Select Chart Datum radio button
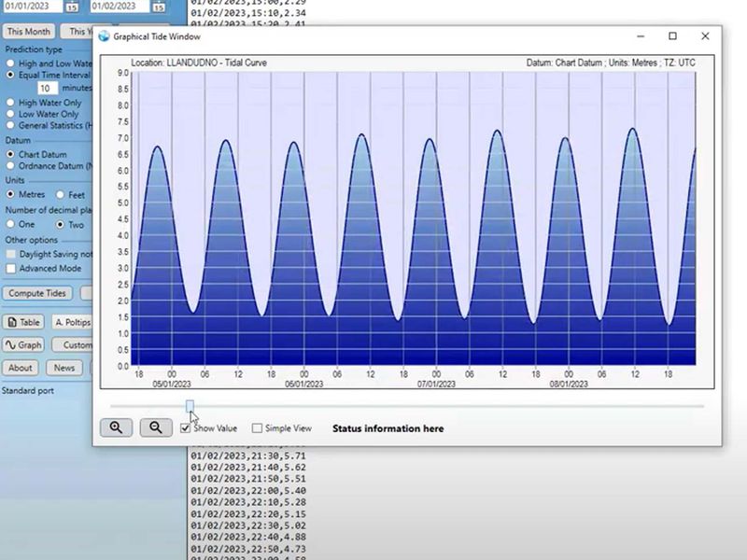 tap(10, 154)
